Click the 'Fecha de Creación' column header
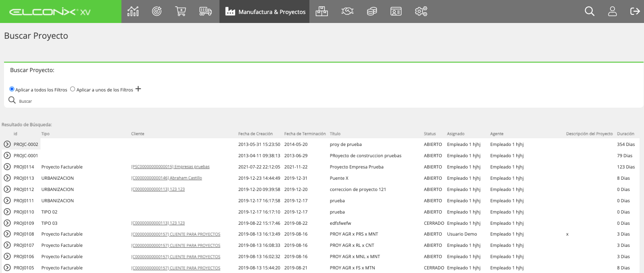Image resolution: width=644 pixels, height=273 pixels. pos(255,134)
